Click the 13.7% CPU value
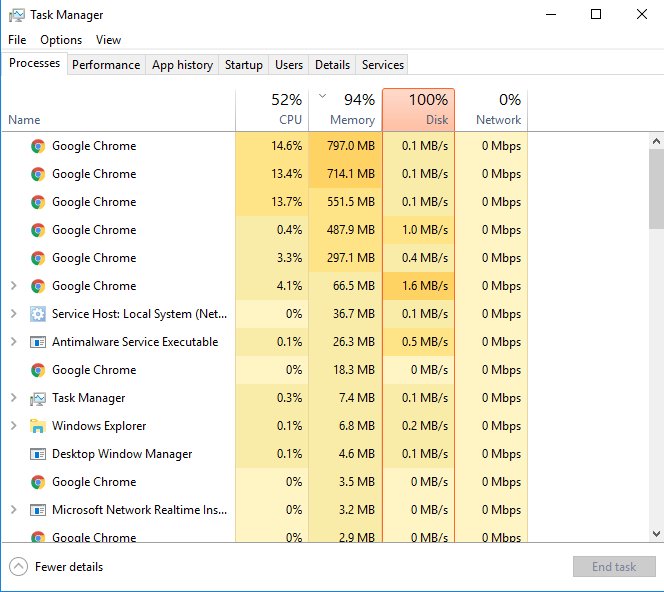The height and width of the screenshot is (592, 664). coord(287,202)
